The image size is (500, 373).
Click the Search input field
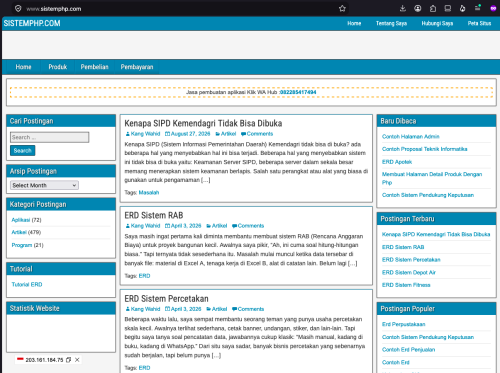(x=50, y=137)
